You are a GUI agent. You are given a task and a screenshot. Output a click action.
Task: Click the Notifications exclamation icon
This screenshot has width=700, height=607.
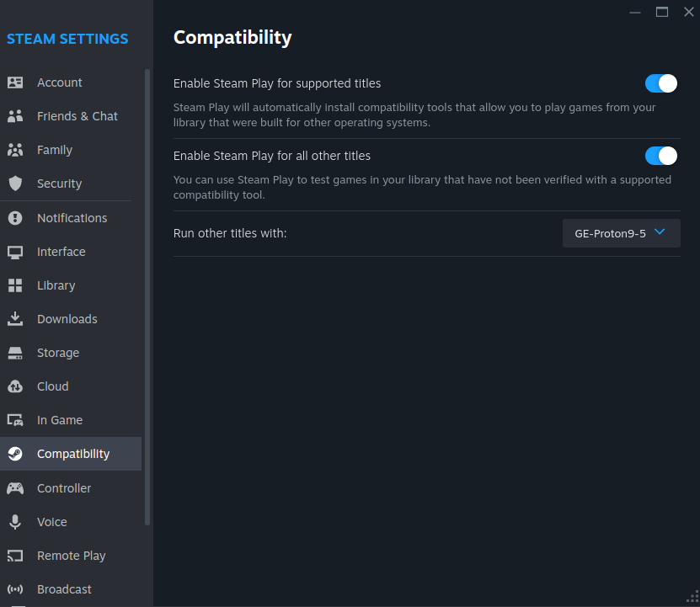pos(15,218)
